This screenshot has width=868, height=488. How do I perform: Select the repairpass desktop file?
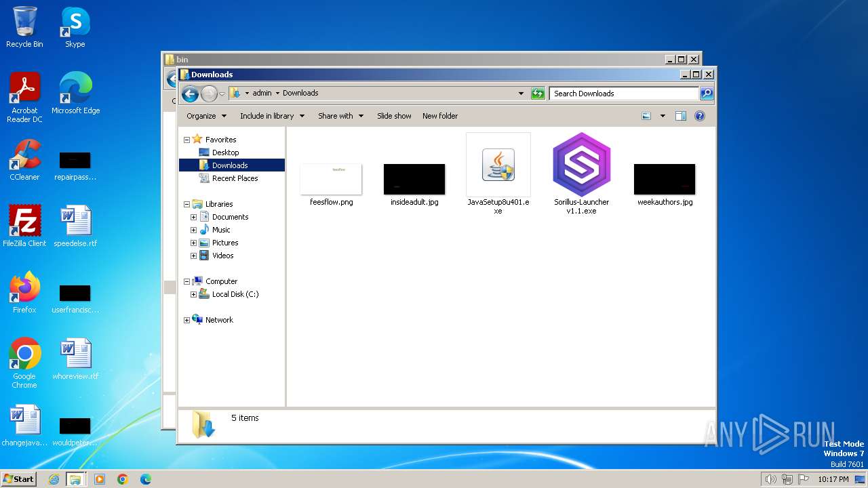pyautogui.click(x=75, y=166)
